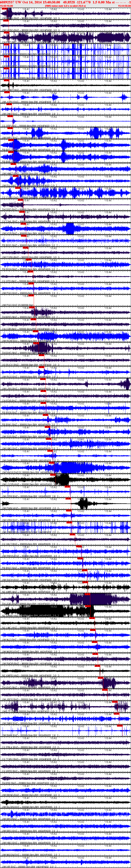Screen dimensions: 131x868
Task: Select the PB B943 EHZ station label
Action: (x=31, y=161)
